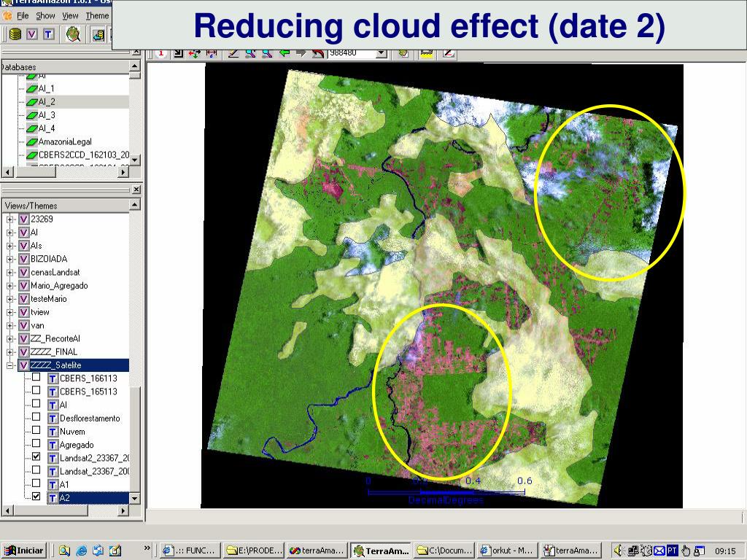The image size is (747, 560).
Task: Expand the AIs view node
Action: coord(9,246)
